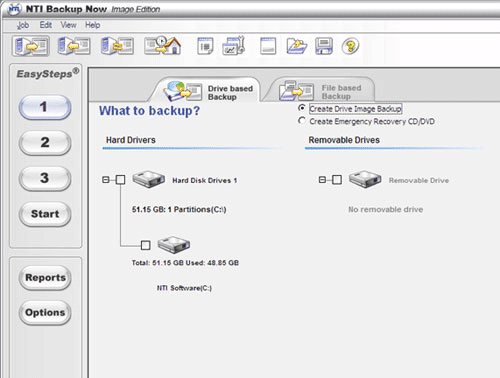This screenshot has height=378, width=500.
Task: Check the Removable Drive checkbox
Action: (337, 180)
